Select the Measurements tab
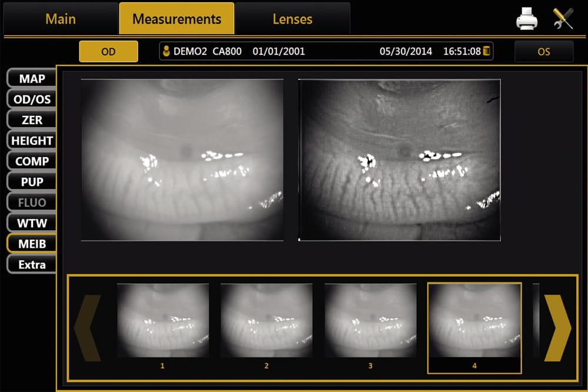The image size is (588, 392). (176, 19)
